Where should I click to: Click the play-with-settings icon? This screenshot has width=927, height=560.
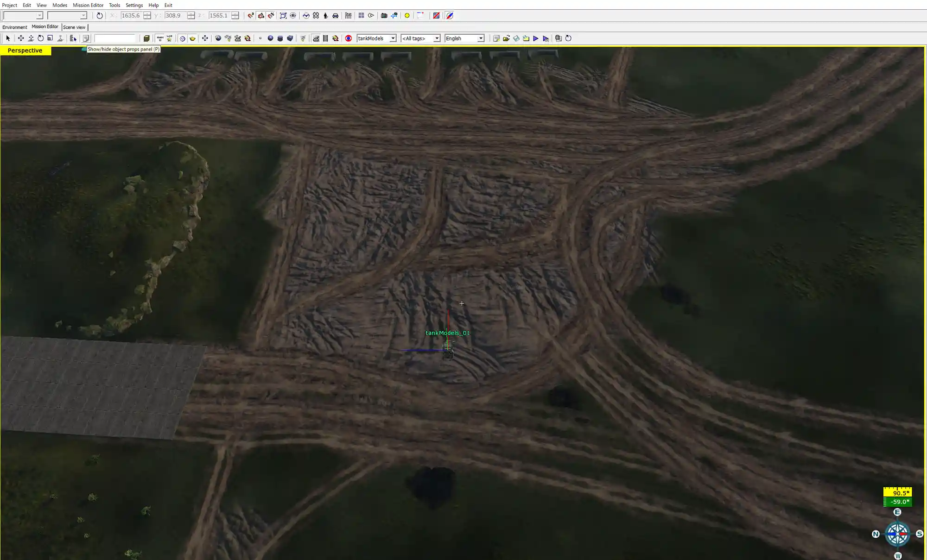[x=546, y=38]
